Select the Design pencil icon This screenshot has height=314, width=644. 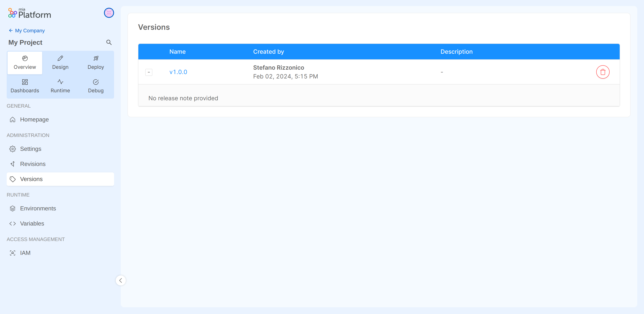coord(60,58)
